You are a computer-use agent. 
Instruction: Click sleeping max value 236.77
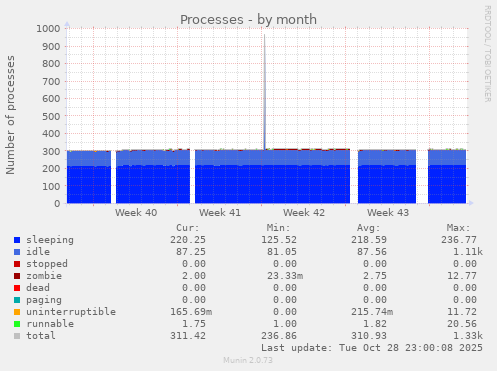click(459, 240)
